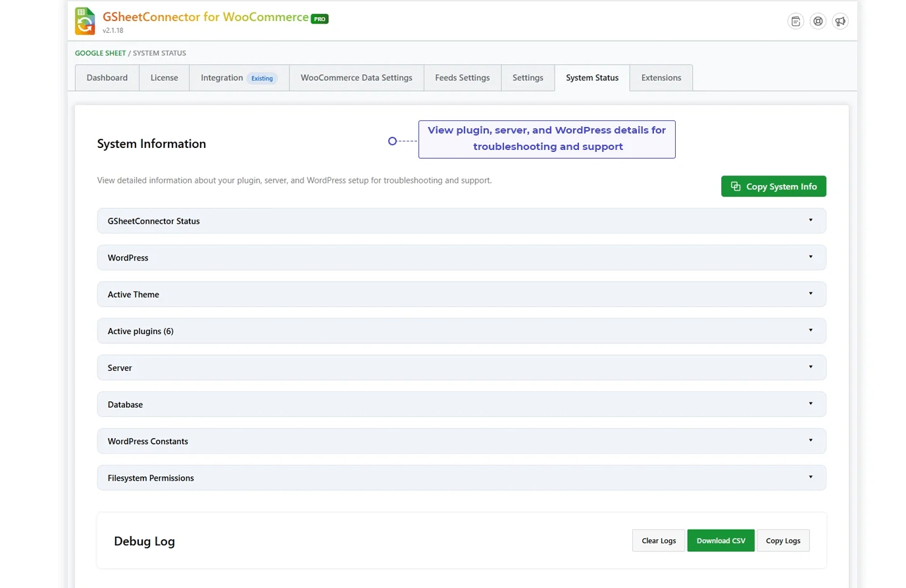Expand the GSheetConnector Status section
This screenshot has height=588, width=906.
pyautogui.click(x=462, y=221)
